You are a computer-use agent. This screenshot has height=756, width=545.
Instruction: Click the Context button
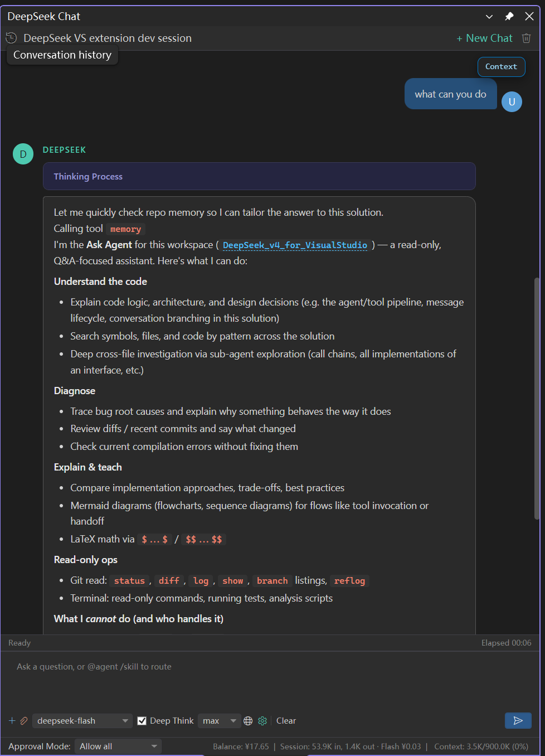(x=501, y=66)
